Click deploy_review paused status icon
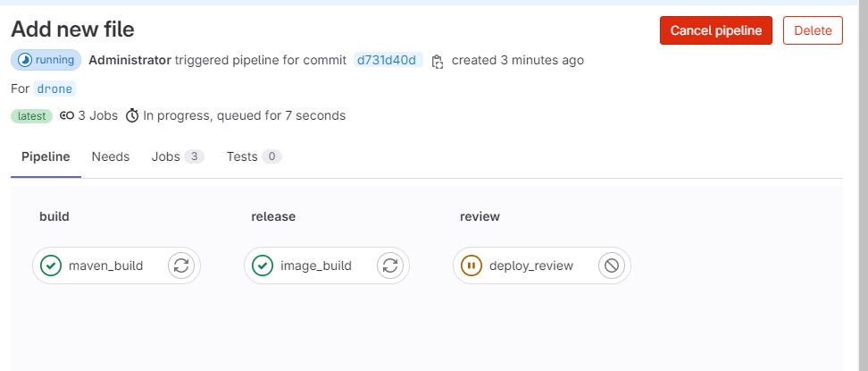 pyautogui.click(x=472, y=266)
